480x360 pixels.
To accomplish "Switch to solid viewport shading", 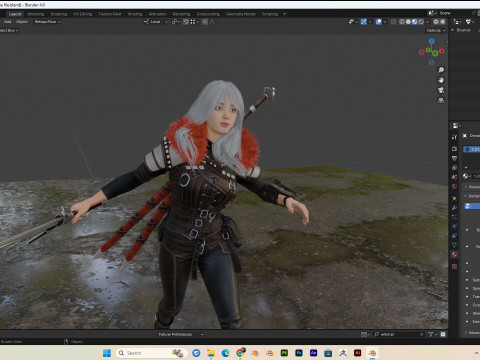I will pyautogui.click(x=408, y=22).
